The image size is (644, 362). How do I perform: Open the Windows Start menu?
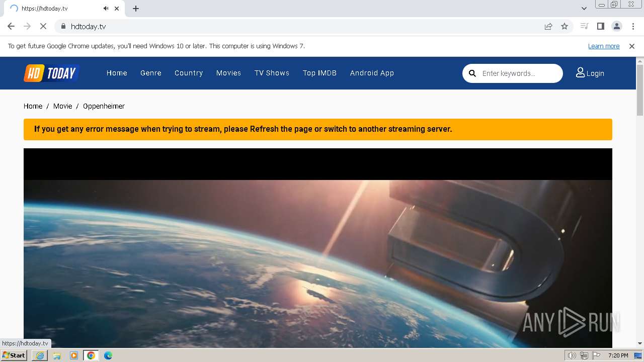point(14,355)
